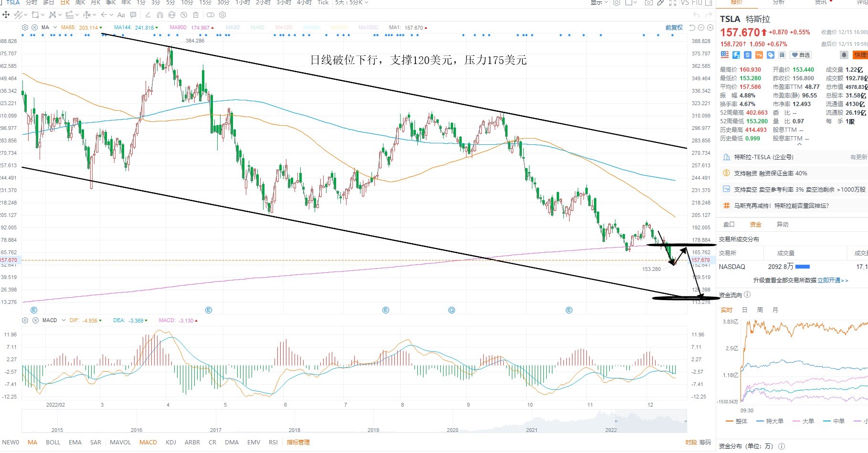Remove the MACD indicator panel
Screen dimensions: 868x453
35,320
